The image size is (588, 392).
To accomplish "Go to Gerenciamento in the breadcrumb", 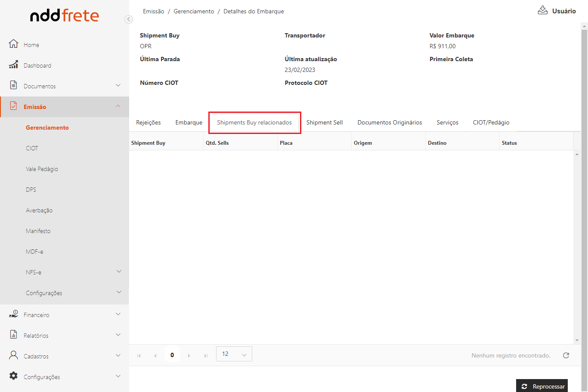I will click(x=194, y=12).
